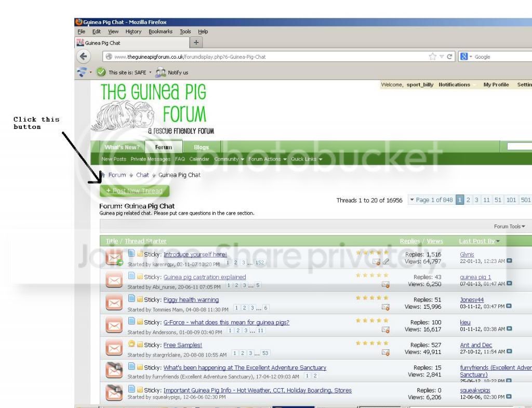Go to last post by guinea pig 1 icon

[x=509, y=283]
